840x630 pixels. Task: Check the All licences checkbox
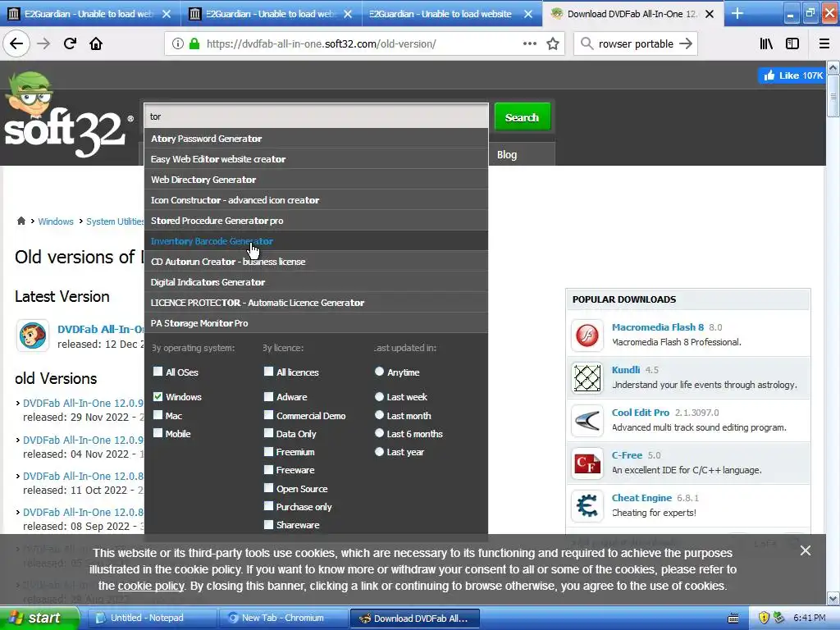point(269,372)
